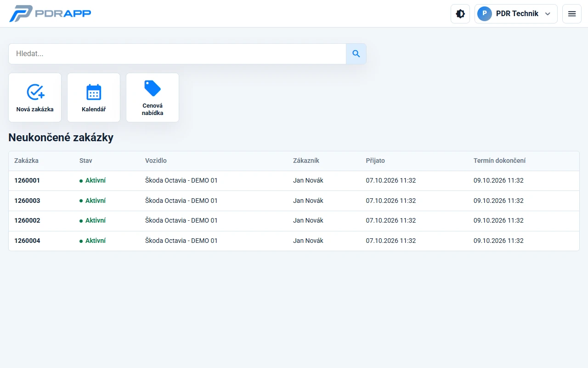Click Aktivní status of order 1260003
The image size is (588, 368).
(x=93, y=201)
